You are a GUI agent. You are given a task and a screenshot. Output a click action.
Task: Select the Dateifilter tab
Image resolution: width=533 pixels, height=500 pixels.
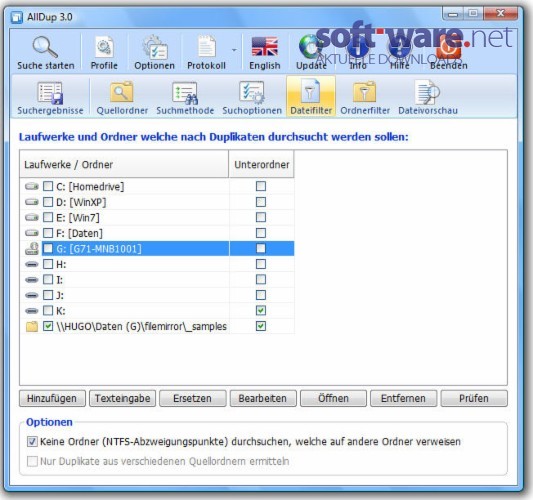[x=311, y=97]
